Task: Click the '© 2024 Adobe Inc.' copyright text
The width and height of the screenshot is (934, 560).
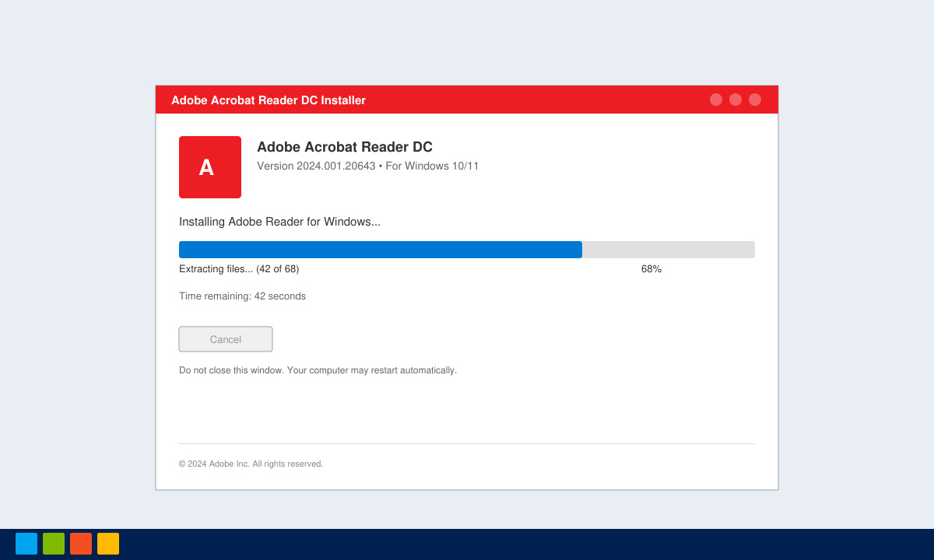Action: tap(214, 464)
